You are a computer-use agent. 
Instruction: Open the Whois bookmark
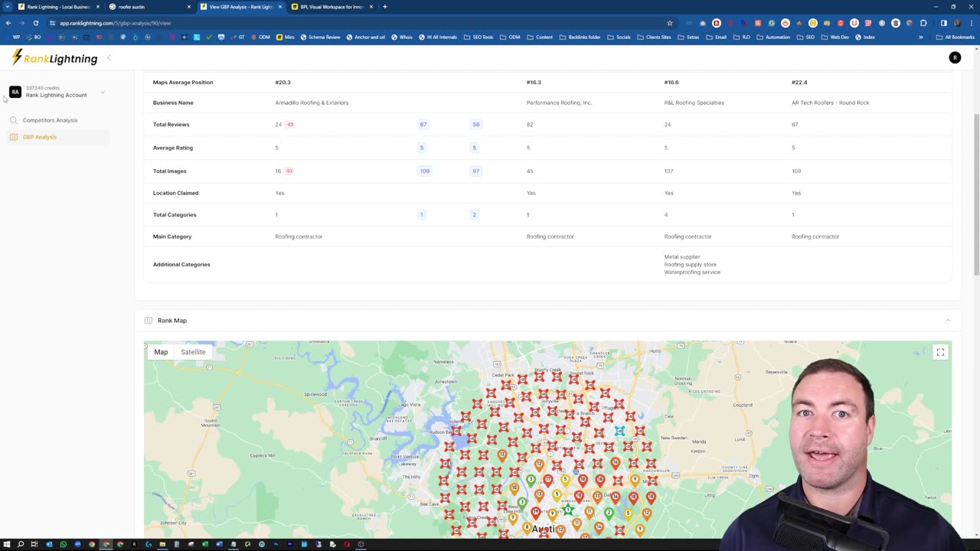tap(402, 37)
